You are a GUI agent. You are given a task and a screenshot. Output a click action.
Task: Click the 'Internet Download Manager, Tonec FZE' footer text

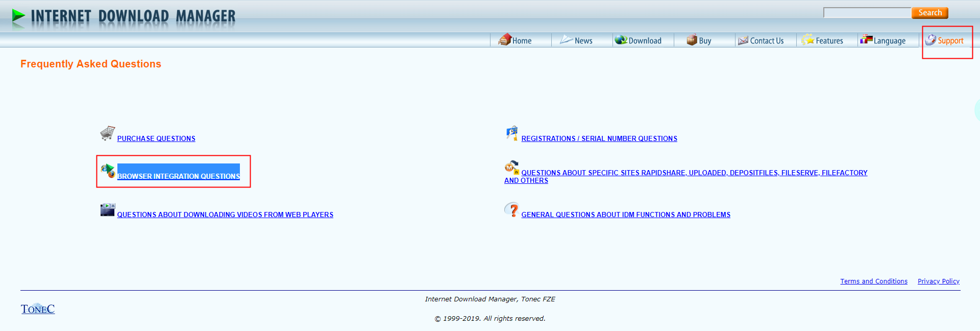(490, 299)
